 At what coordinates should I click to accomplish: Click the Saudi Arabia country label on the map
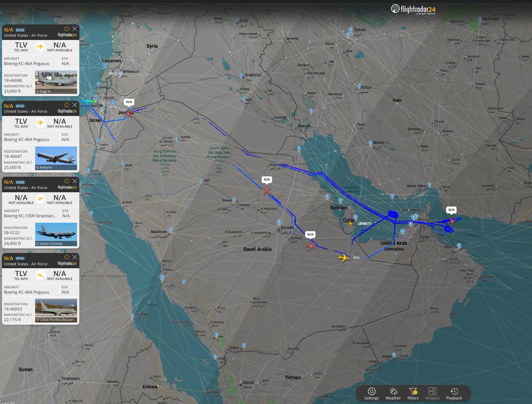click(x=257, y=249)
